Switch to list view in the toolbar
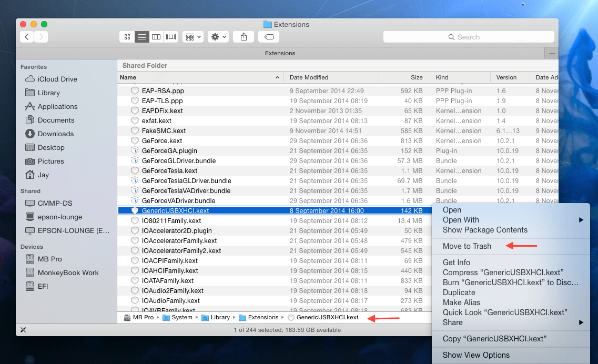Screen dimensions: 598x364 (141, 37)
